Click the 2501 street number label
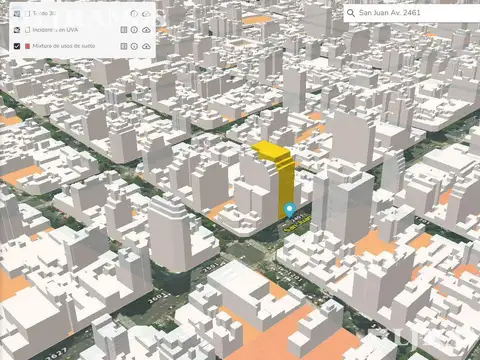480x360 pixels. click(212, 267)
